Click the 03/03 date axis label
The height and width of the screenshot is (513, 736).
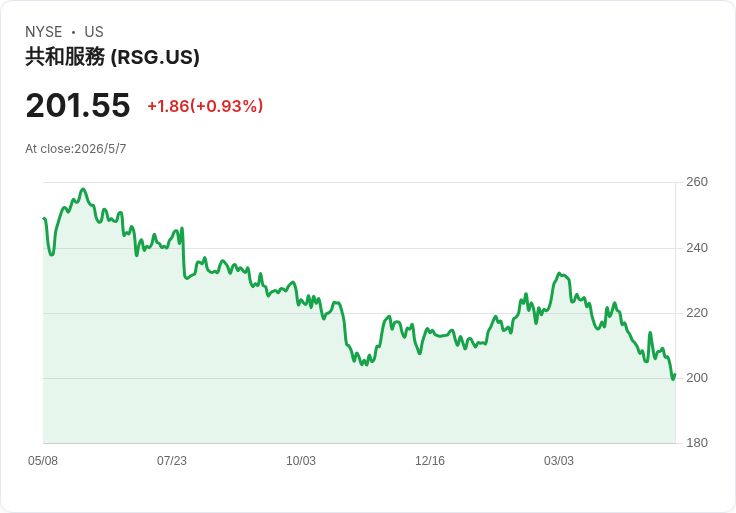pyautogui.click(x=559, y=461)
